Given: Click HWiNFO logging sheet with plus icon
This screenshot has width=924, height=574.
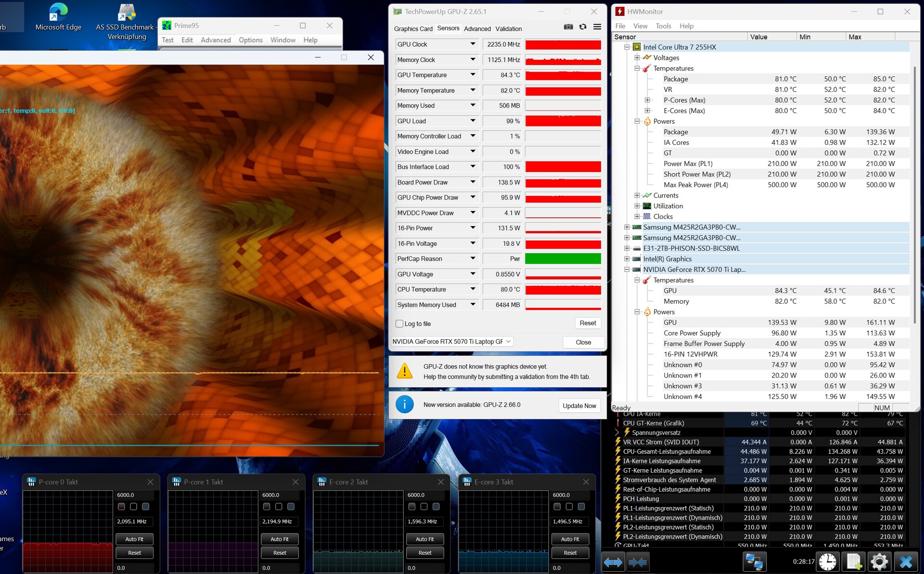Looking at the screenshot, I should click(853, 561).
